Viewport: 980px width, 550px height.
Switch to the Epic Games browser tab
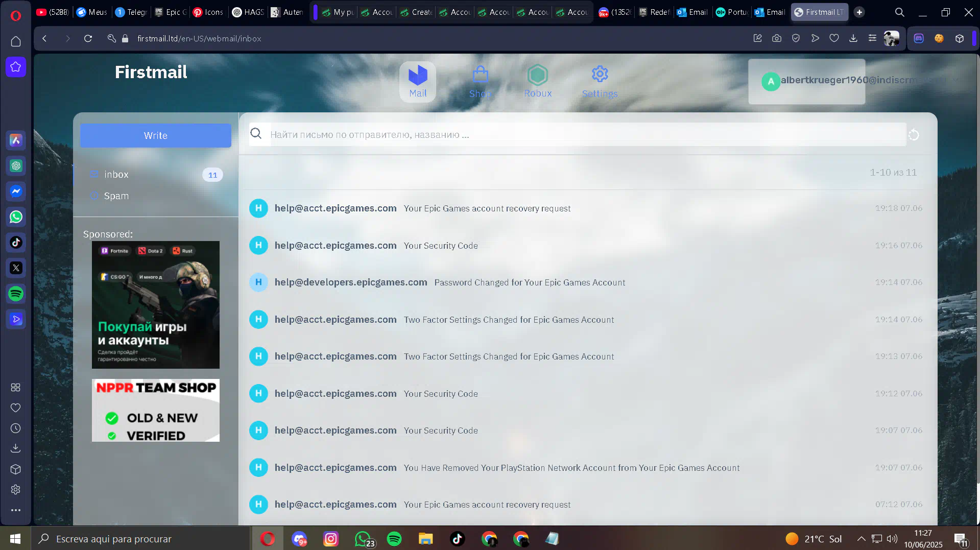click(171, 12)
